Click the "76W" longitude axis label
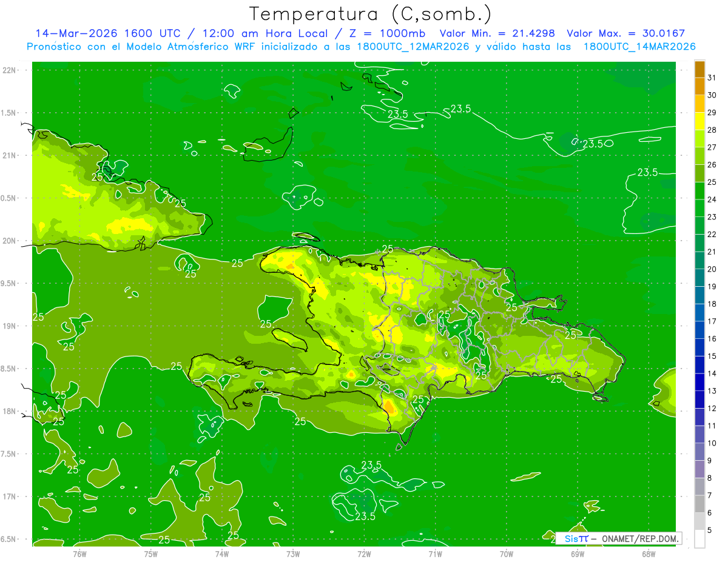 (79, 554)
